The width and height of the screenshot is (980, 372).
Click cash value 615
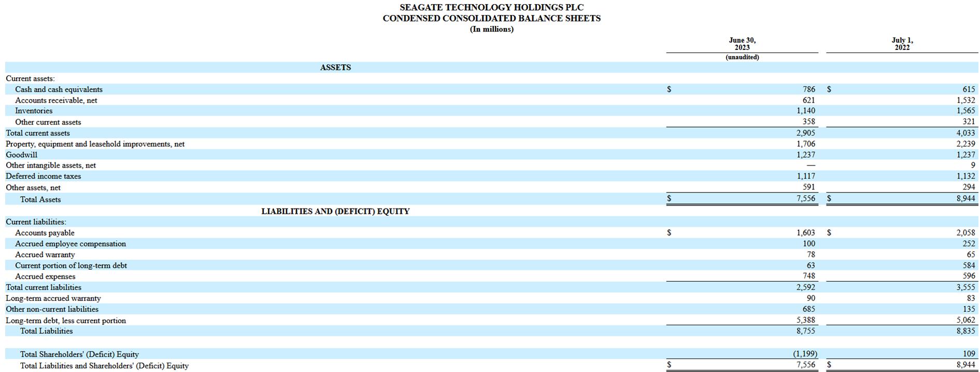[x=969, y=89]
